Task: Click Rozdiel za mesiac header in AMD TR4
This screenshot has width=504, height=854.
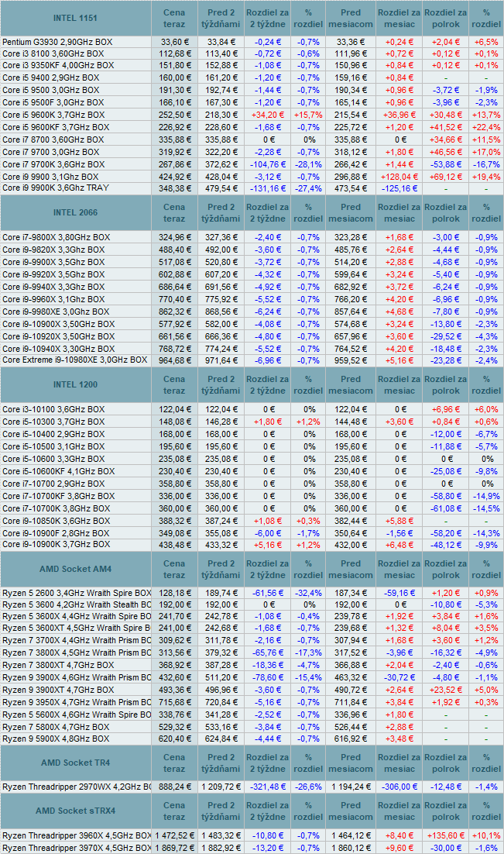Action: tap(399, 763)
